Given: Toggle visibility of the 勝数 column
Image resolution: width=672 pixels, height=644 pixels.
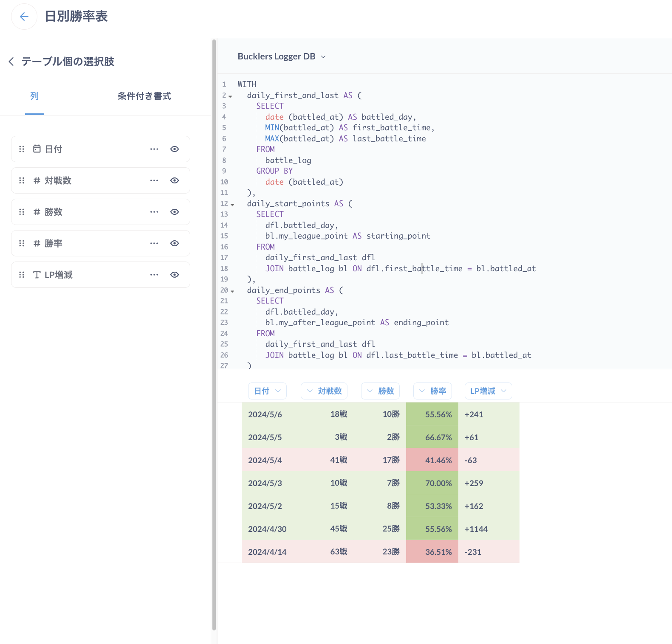Looking at the screenshot, I should pyautogui.click(x=175, y=212).
